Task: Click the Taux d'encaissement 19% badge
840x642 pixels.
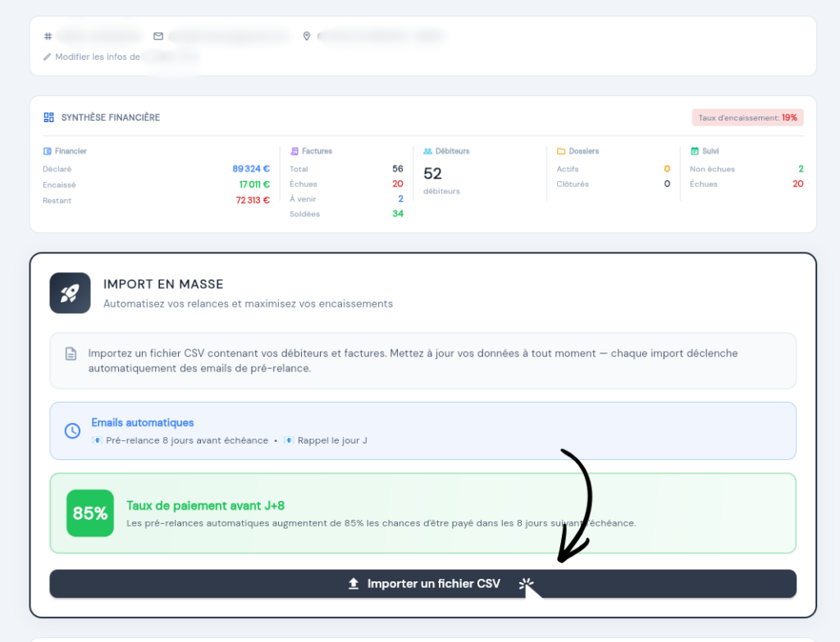Action: pyautogui.click(x=747, y=118)
